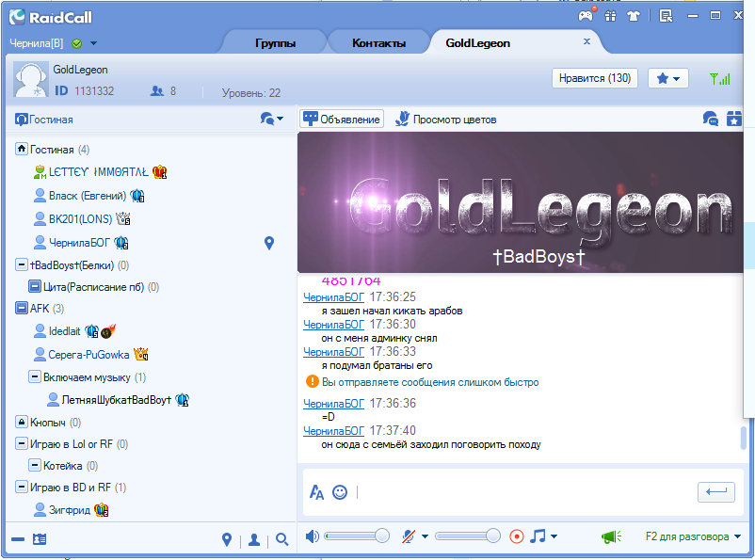Image resolution: width=755 pixels, height=560 pixels.
Task: Adjust the speaker volume slider
Action: [356, 536]
